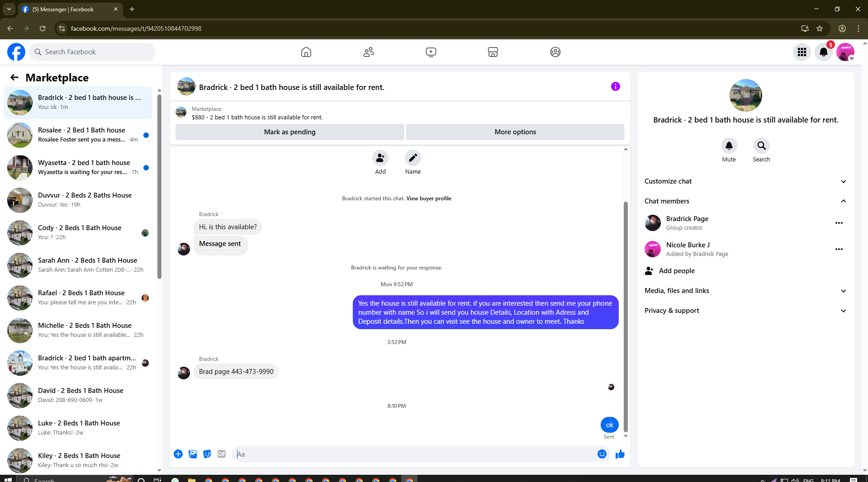This screenshot has height=482, width=868.
Task: Go back with the arrow beside Marketplace
Action: click(14, 77)
